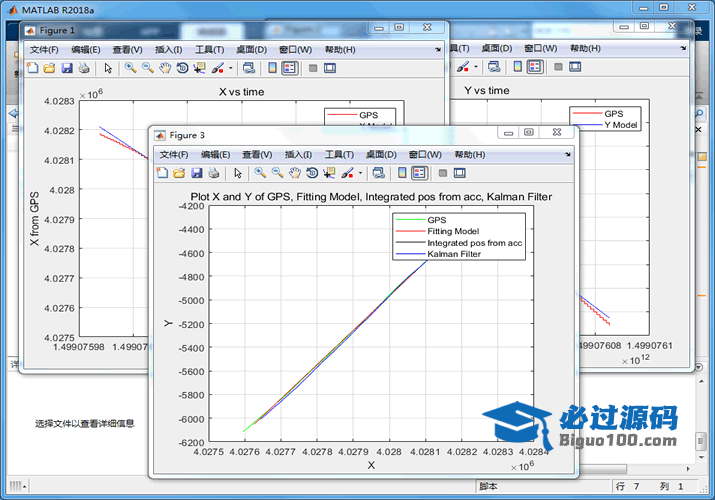Click New Figure icon in Figure 3 toolbar
Screen dimensions: 715x500
point(162,173)
